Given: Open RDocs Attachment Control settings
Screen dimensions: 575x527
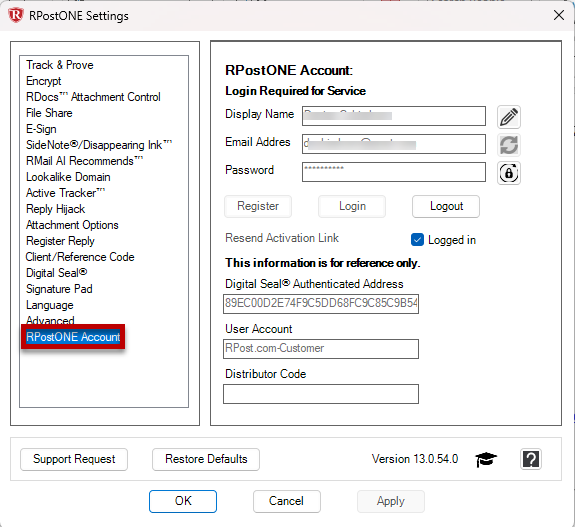Looking at the screenshot, I should click(93, 97).
